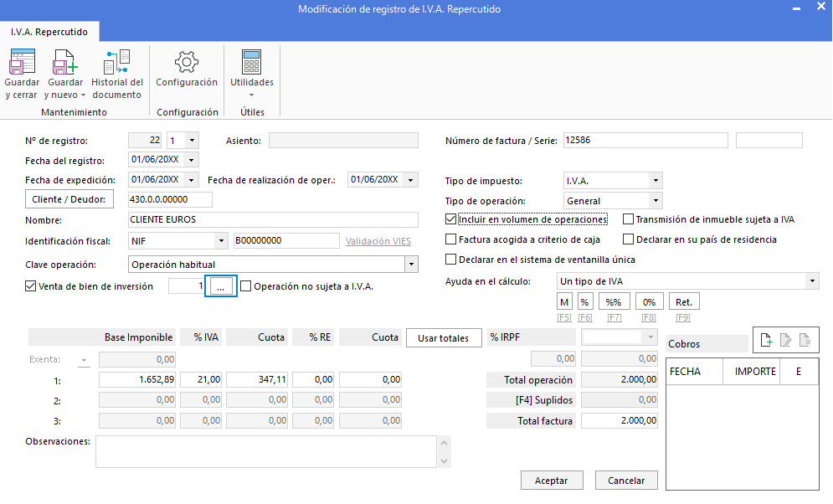Open the Tipo de impuesto dropdown

[656, 181]
